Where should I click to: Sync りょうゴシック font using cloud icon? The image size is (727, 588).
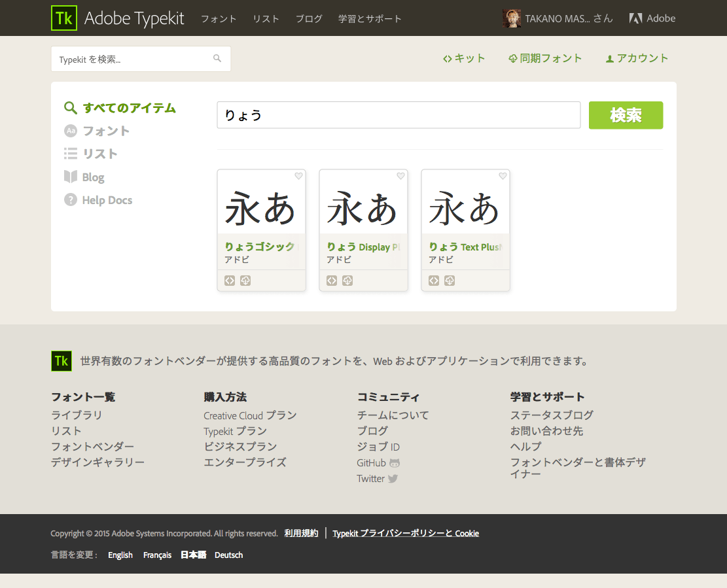[x=245, y=281]
